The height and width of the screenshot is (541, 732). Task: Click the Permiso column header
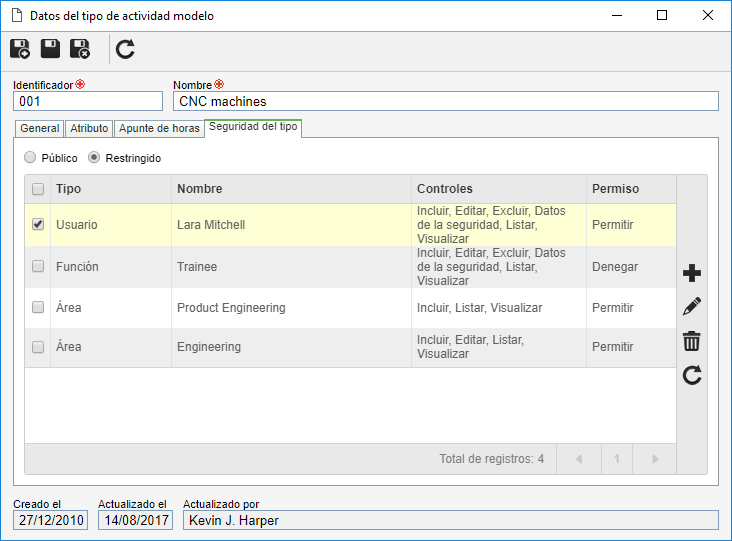[x=631, y=189]
